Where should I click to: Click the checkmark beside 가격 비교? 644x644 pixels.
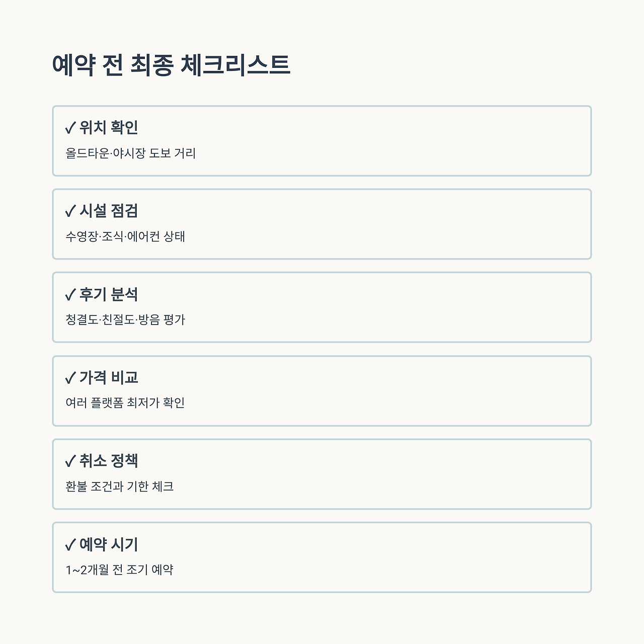pos(70,378)
